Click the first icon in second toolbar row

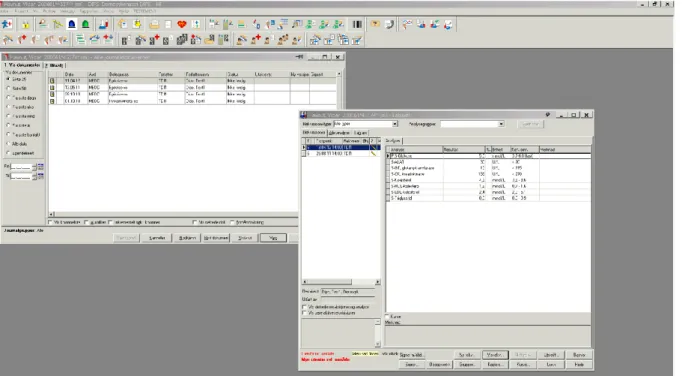[7, 40]
